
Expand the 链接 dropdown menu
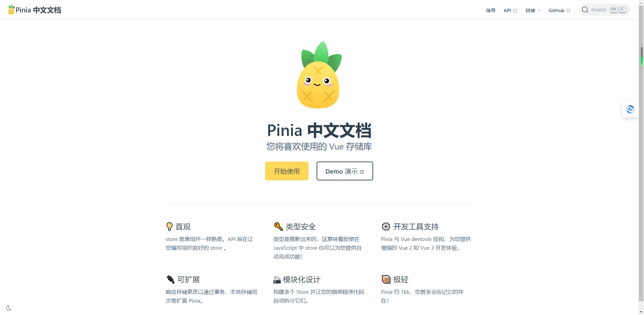(533, 10)
